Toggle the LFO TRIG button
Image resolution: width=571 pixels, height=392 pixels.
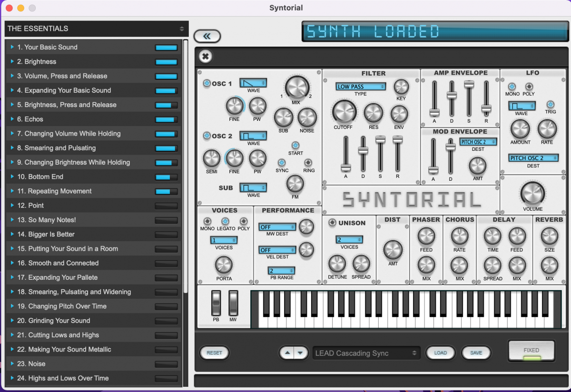point(550,105)
